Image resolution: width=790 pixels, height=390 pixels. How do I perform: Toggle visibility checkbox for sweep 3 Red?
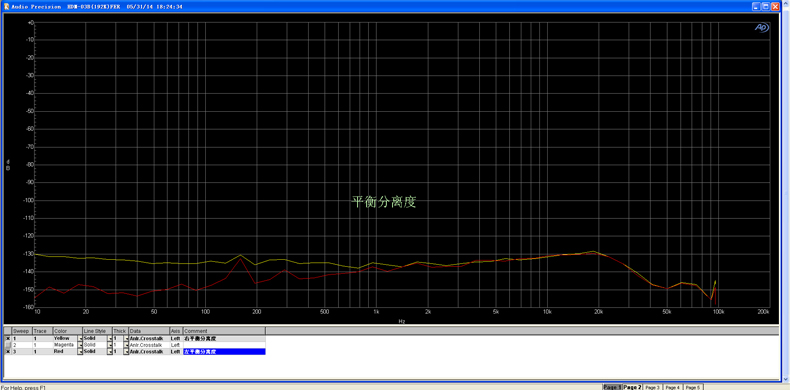tap(8, 351)
